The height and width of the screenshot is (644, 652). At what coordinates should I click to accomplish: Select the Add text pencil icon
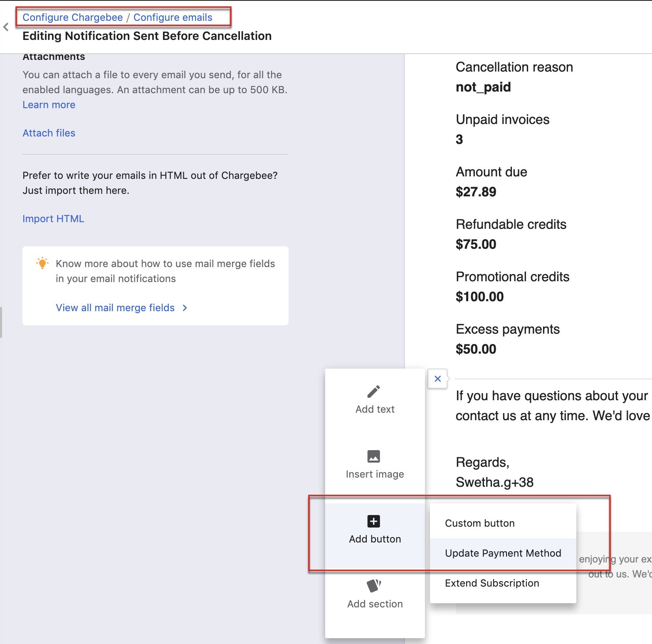coord(373,391)
